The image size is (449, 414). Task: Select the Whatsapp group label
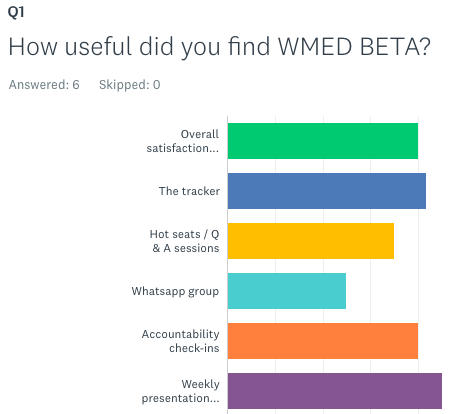(x=175, y=291)
